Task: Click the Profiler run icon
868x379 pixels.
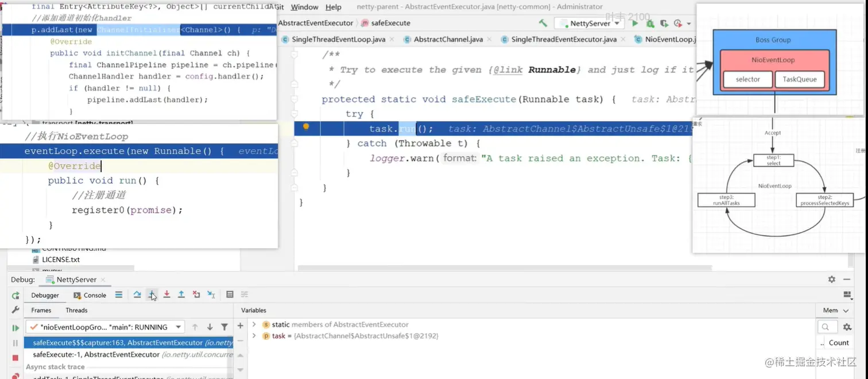Action: pos(677,24)
